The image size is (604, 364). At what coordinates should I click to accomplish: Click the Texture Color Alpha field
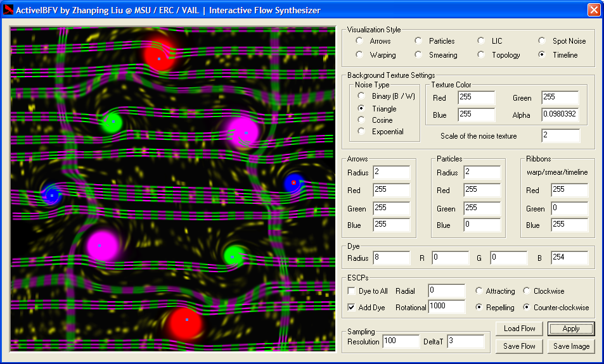pyautogui.click(x=560, y=115)
